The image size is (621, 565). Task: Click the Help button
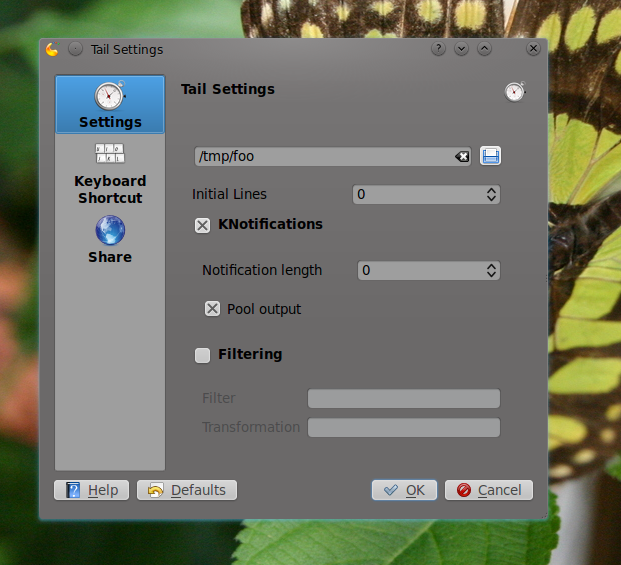pyautogui.click(x=91, y=490)
